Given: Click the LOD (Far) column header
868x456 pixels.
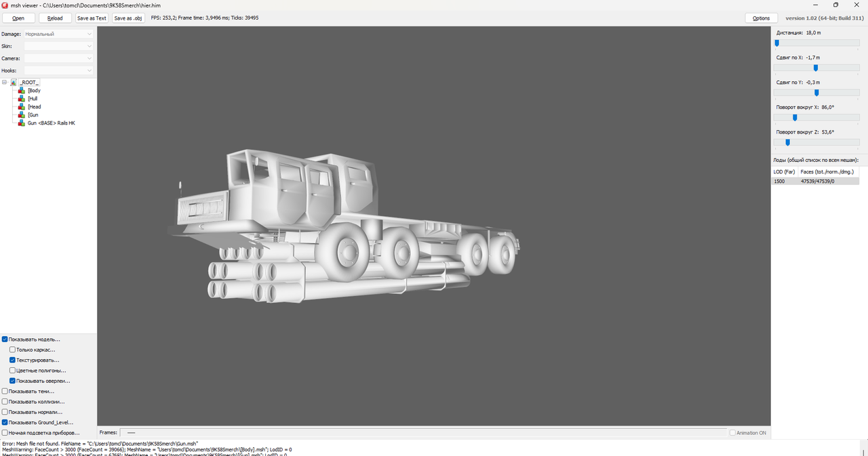Looking at the screenshot, I should click(785, 172).
